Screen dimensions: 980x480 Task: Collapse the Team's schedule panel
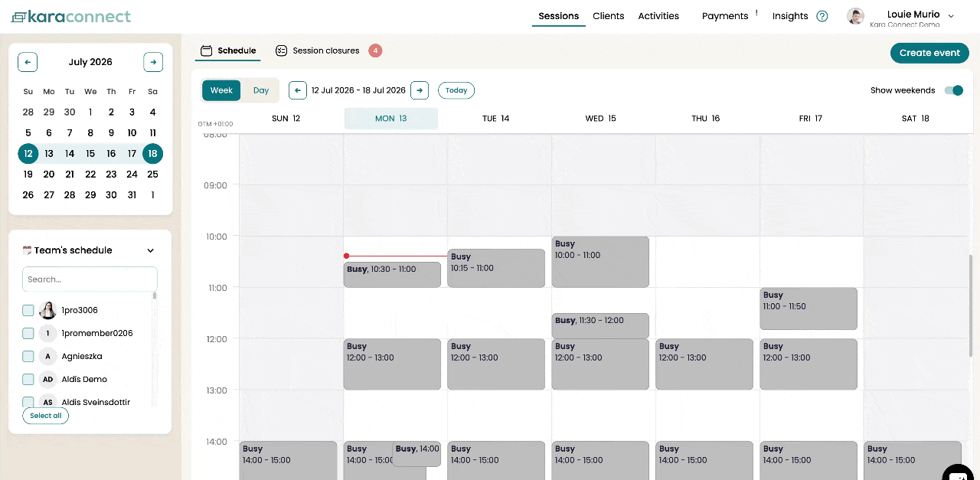click(151, 250)
